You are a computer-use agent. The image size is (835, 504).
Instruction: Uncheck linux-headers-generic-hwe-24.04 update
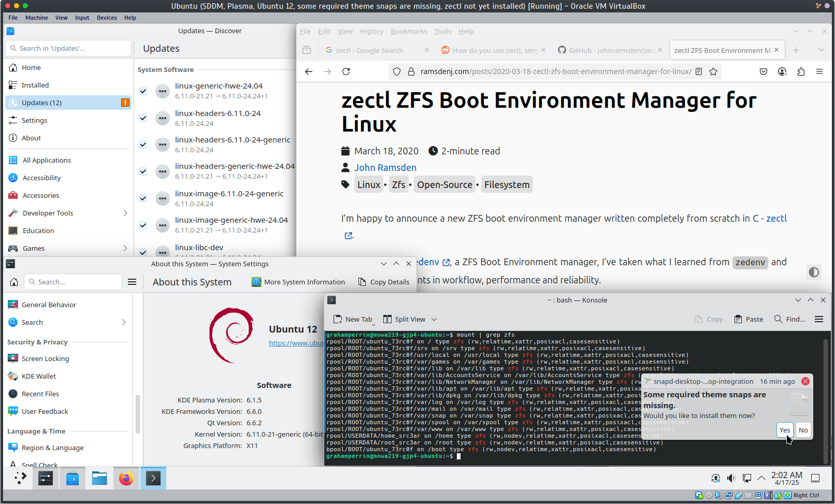coord(143,171)
